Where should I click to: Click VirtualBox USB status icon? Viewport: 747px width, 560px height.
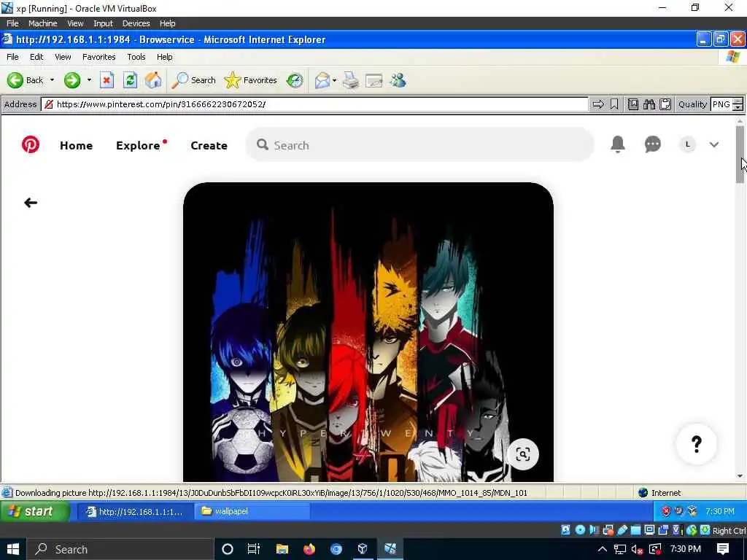tap(623, 529)
